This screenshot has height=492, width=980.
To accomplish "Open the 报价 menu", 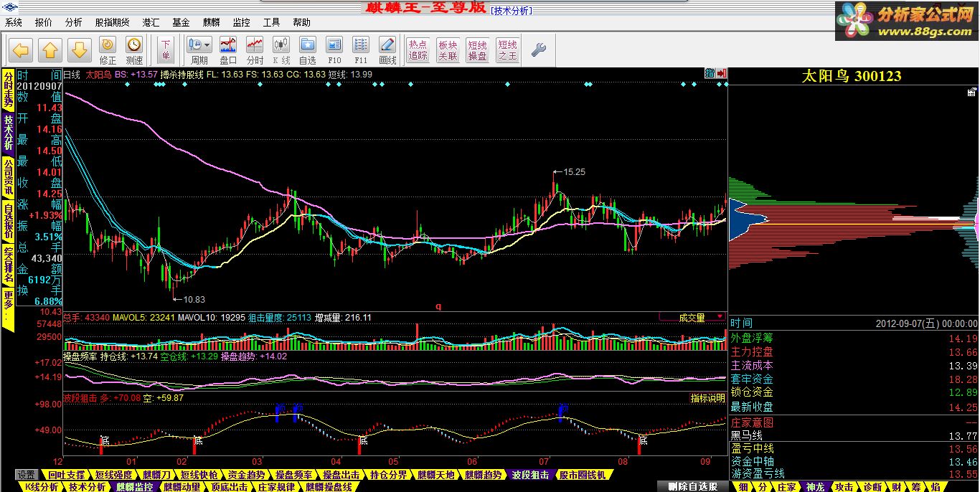I will tap(44, 22).
